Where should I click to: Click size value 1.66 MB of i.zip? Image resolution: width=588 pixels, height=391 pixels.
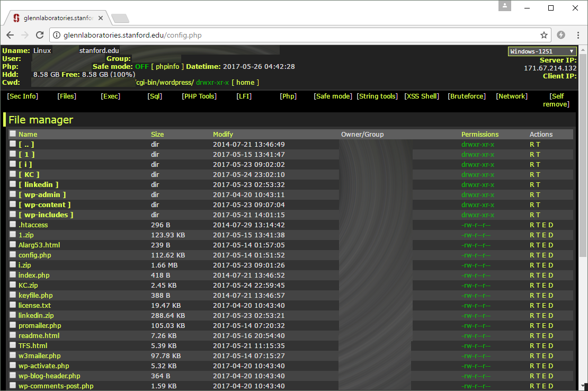click(164, 265)
